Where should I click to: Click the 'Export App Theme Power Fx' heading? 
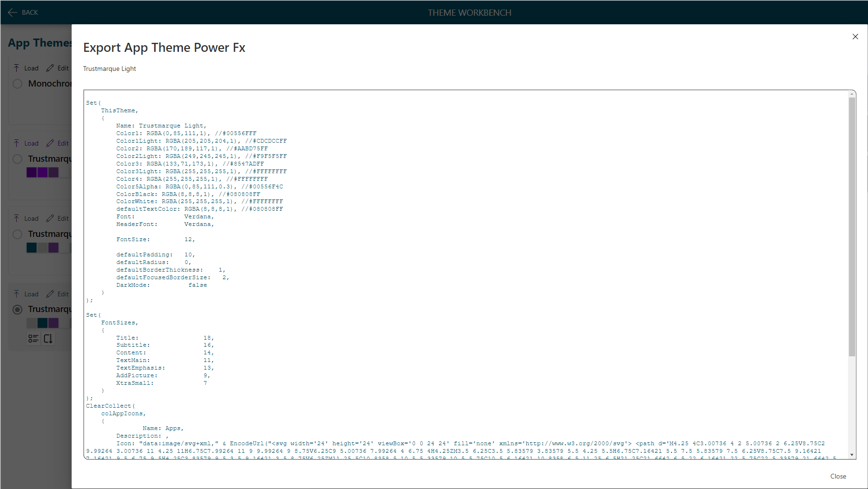coord(164,48)
